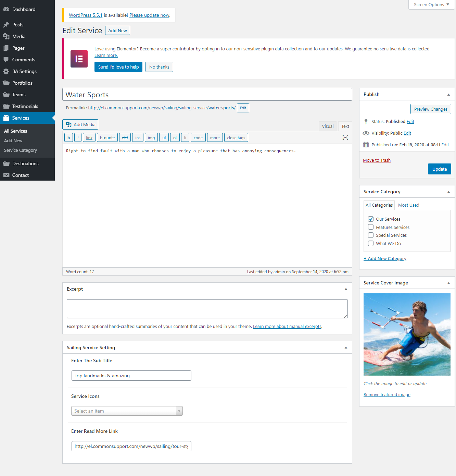Click the Dashboard gauge icon in sidebar
The image size is (456, 476).
(6, 9)
